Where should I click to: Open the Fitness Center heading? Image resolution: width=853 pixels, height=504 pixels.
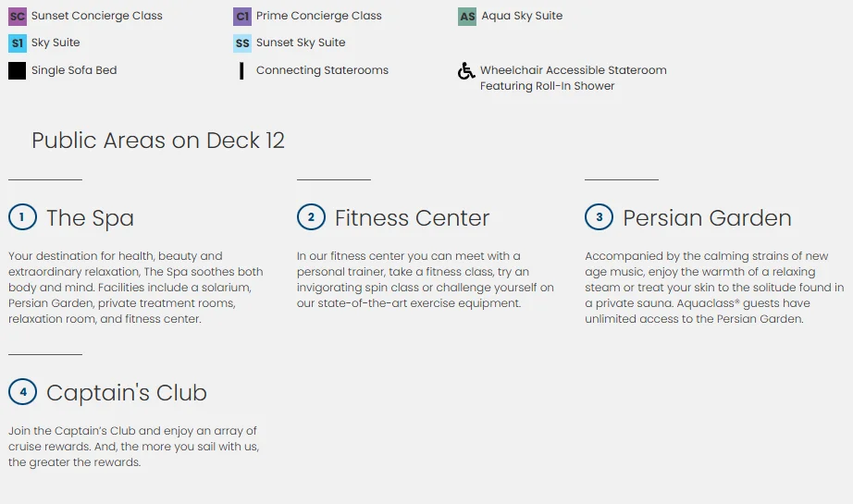[x=413, y=218]
